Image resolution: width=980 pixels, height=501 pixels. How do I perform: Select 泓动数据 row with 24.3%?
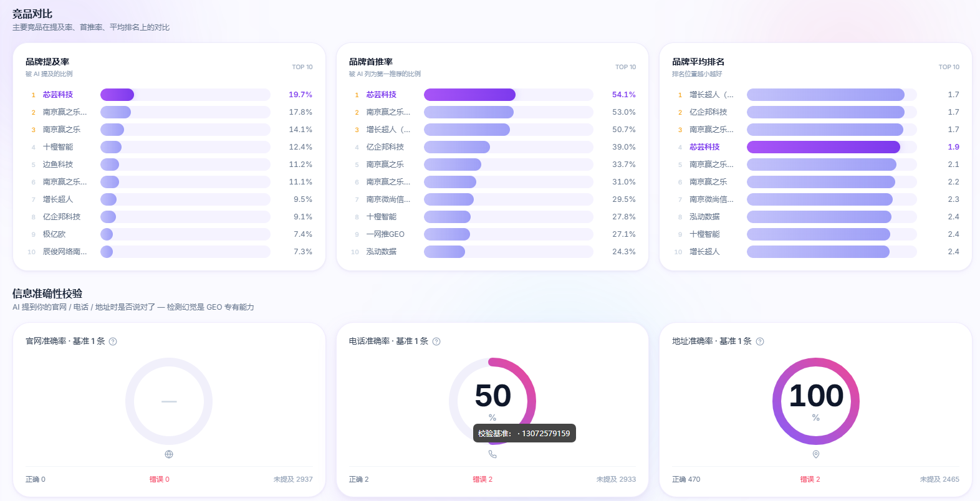492,252
